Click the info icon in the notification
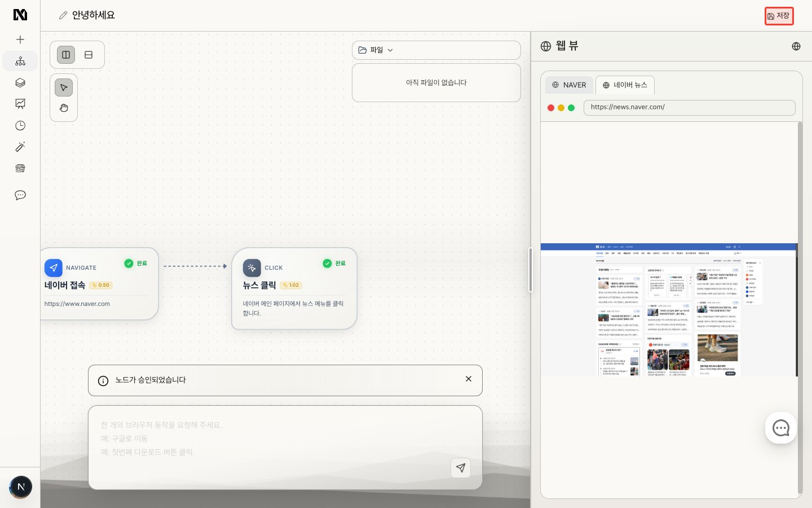The image size is (812, 508). coord(103,381)
